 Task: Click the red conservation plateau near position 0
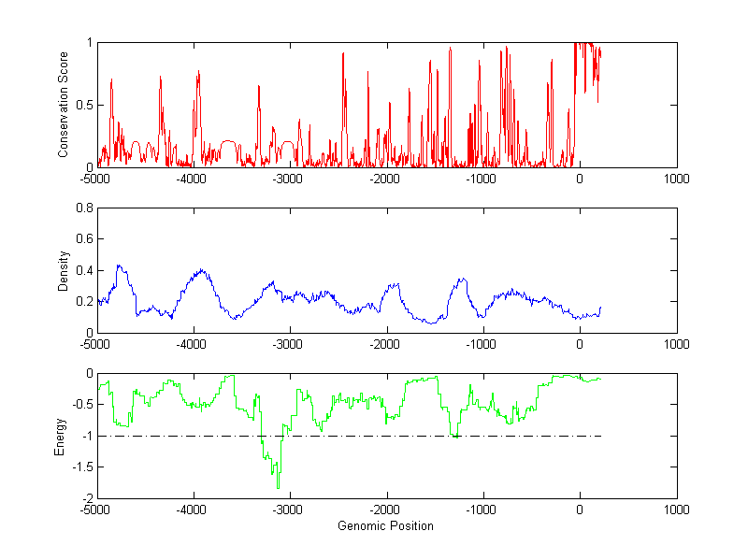tap(584, 45)
